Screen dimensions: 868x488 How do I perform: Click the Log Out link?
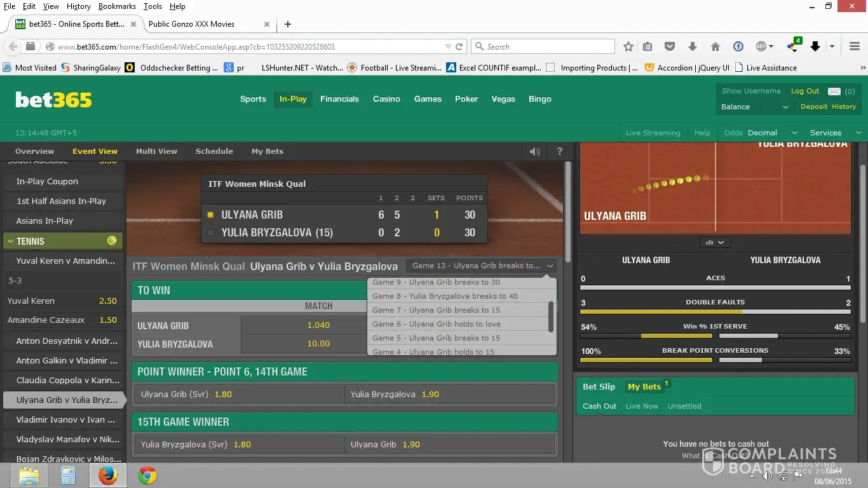(x=805, y=91)
